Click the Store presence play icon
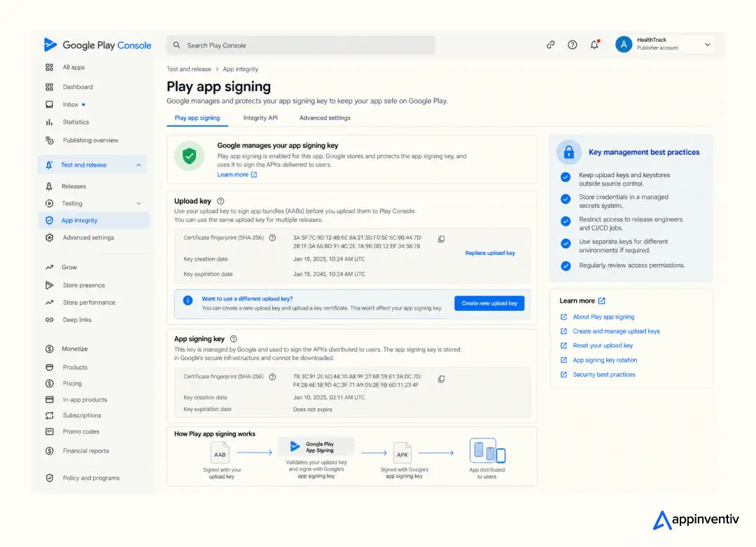Viewport: 756px width, 547px height. coord(49,285)
